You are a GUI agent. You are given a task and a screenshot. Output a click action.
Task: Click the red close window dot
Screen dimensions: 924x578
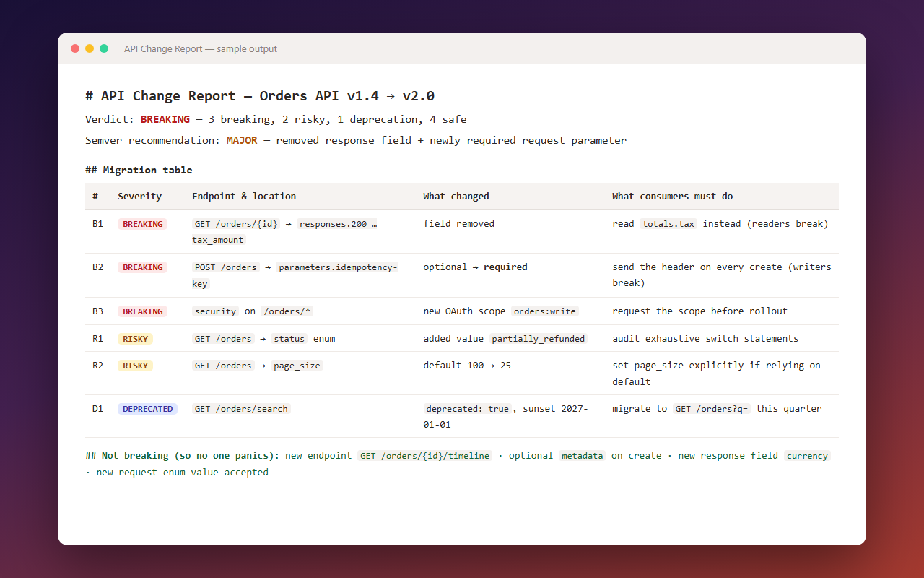pos(75,48)
